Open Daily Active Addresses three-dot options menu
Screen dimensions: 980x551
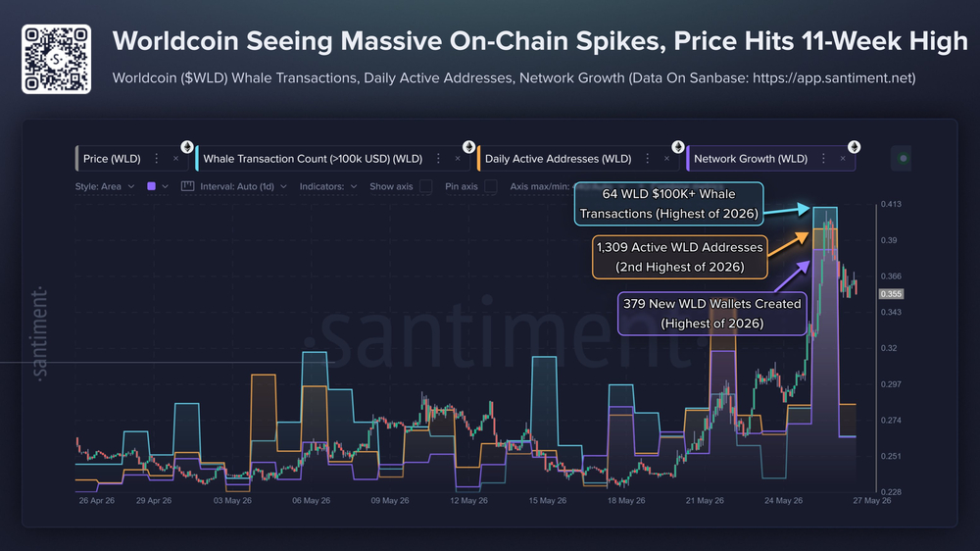648,159
